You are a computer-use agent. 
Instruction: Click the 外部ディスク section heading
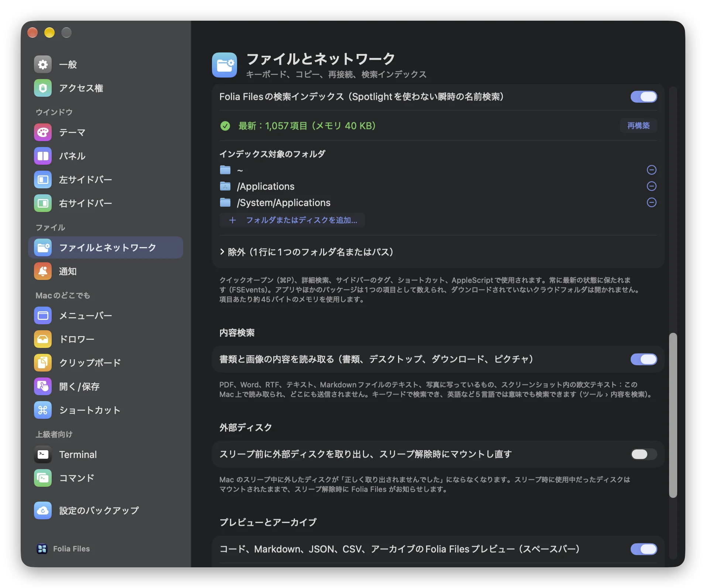246,428
